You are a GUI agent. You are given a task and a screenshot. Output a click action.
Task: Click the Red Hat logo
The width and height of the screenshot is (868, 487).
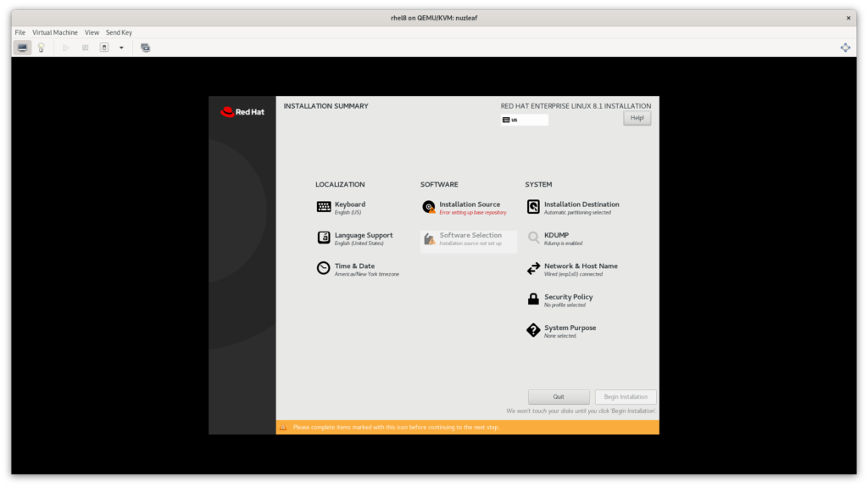[x=242, y=112]
